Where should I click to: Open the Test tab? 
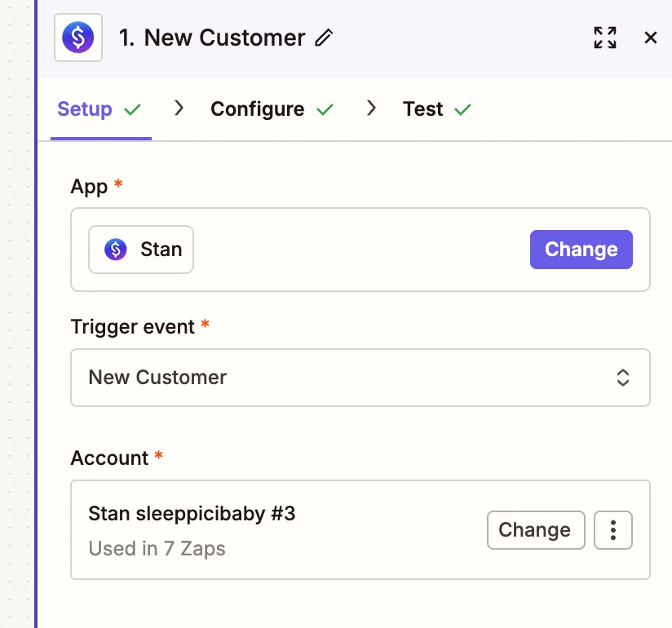(x=422, y=109)
